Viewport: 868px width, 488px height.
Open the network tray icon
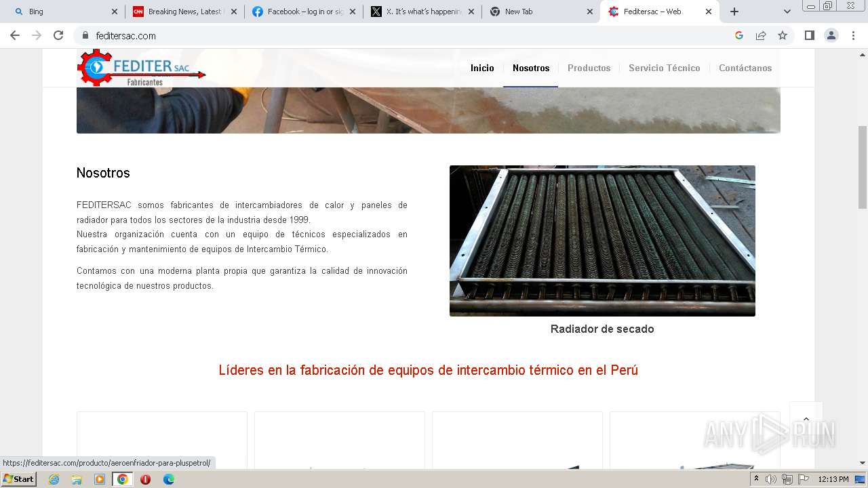coord(787,479)
